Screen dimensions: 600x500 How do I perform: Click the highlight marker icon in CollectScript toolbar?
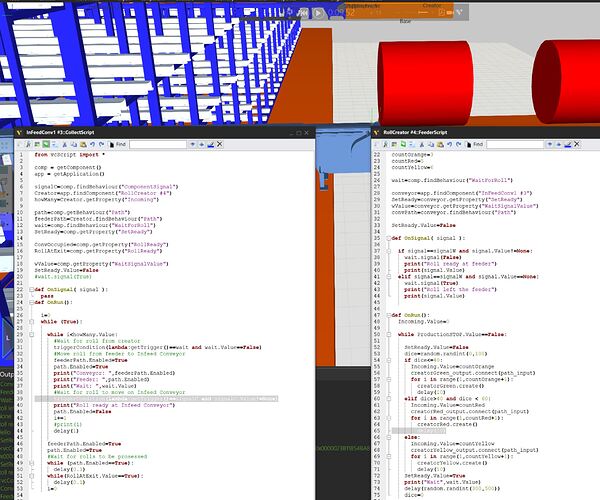pyautogui.click(x=210, y=145)
